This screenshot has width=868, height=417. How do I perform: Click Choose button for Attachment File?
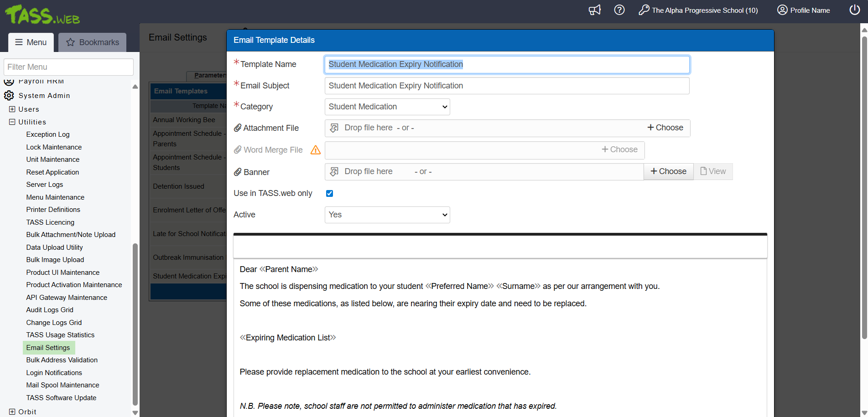pos(665,128)
